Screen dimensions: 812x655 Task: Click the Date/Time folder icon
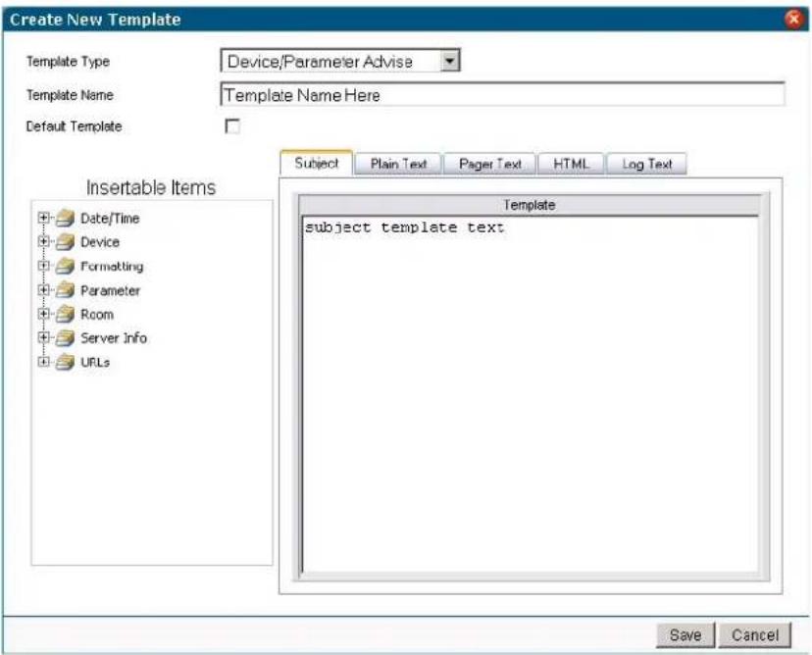(66, 219)
